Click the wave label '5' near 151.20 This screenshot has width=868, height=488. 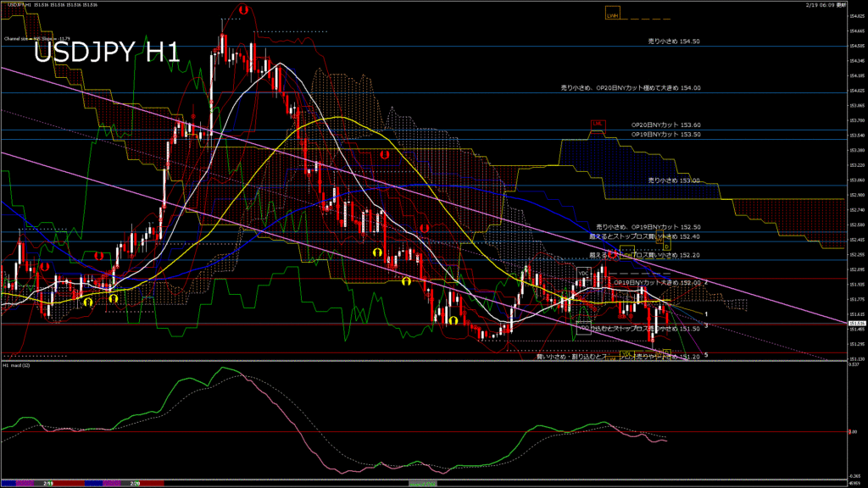coord(706,355)
